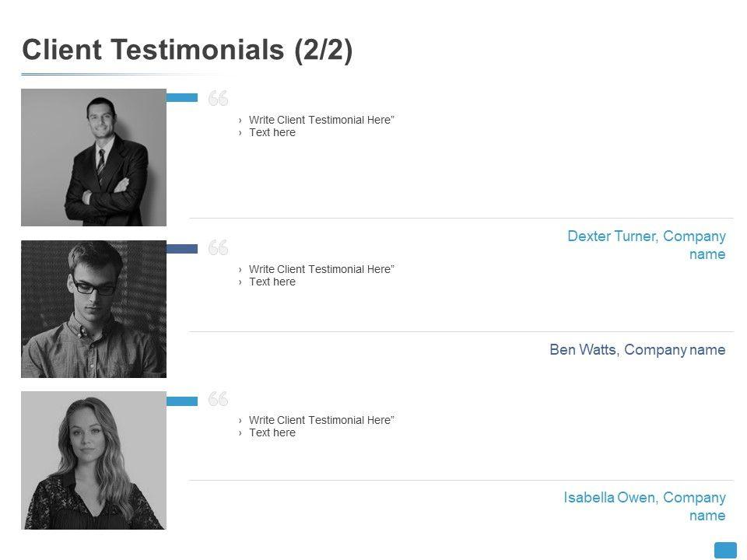
Task: Click the quote mark icon beside the suited man's photo
Action: click(218, 98)
